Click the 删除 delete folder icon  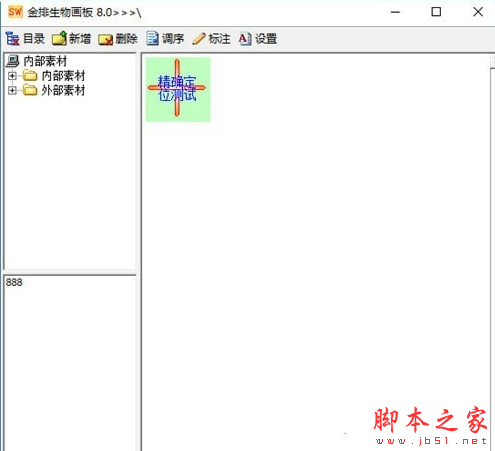tap(106, 39)
